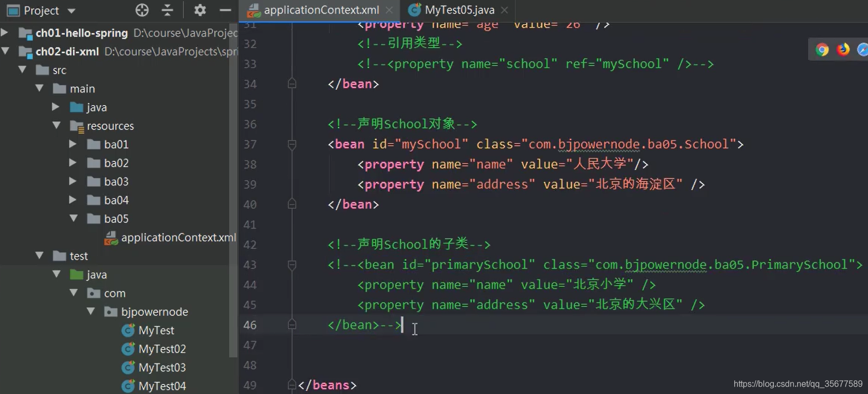Open in Firefox browser icon
The image size is (868, 394).
843,50
